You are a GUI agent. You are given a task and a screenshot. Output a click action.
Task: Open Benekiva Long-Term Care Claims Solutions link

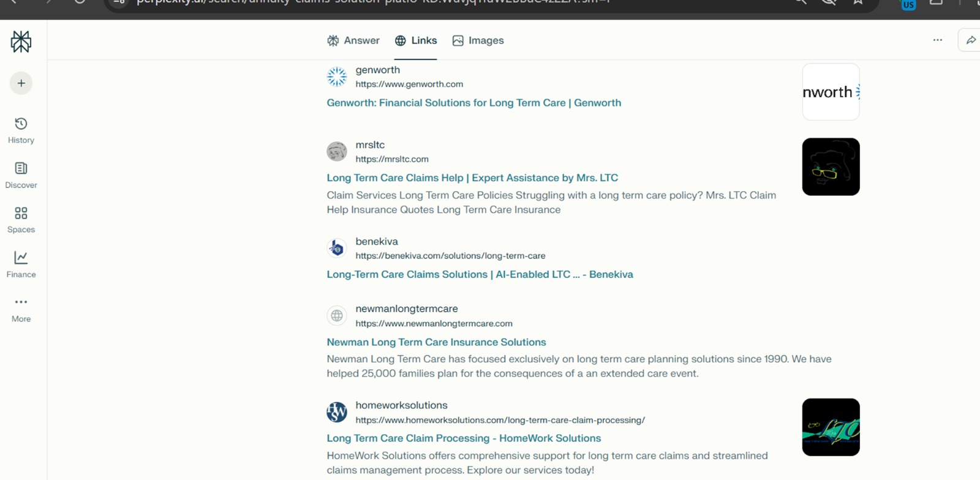pos(480,274)
